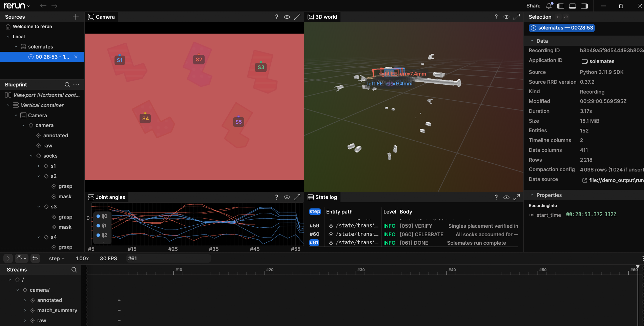
Task: Maximize the Joint angles view
Action: point(297,197)
